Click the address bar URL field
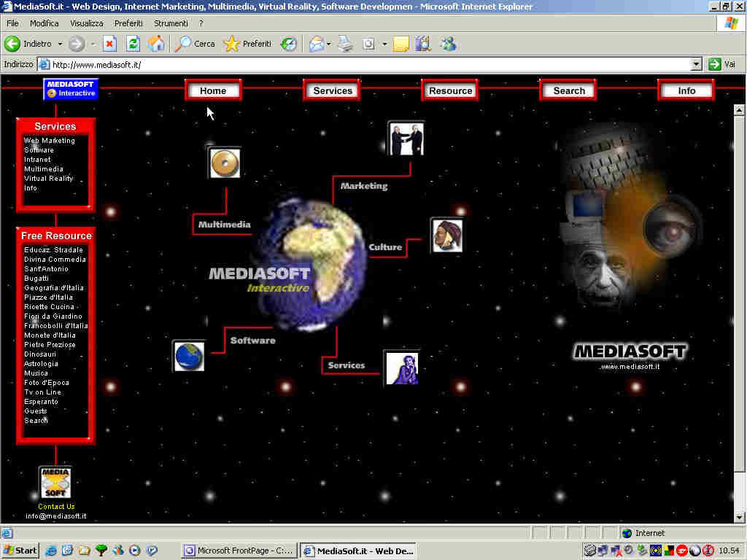Screen dimensions: 747x560 pos(365,64)
